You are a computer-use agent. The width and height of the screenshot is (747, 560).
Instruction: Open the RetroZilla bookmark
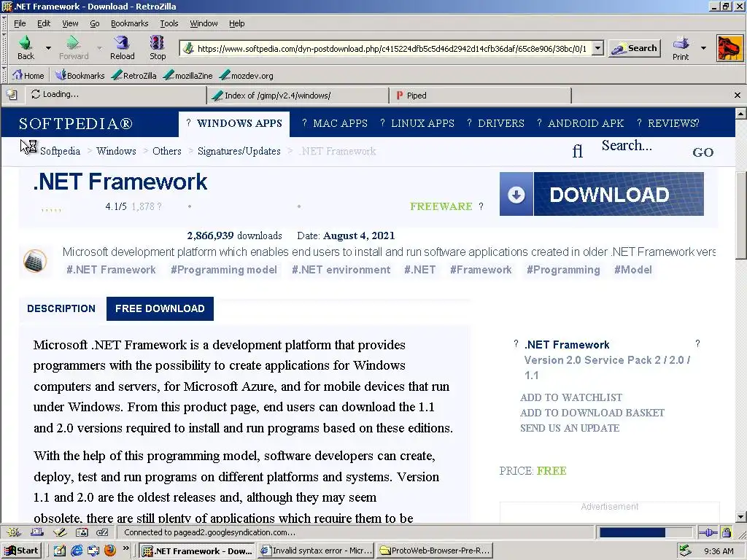(x=134, y=75)
